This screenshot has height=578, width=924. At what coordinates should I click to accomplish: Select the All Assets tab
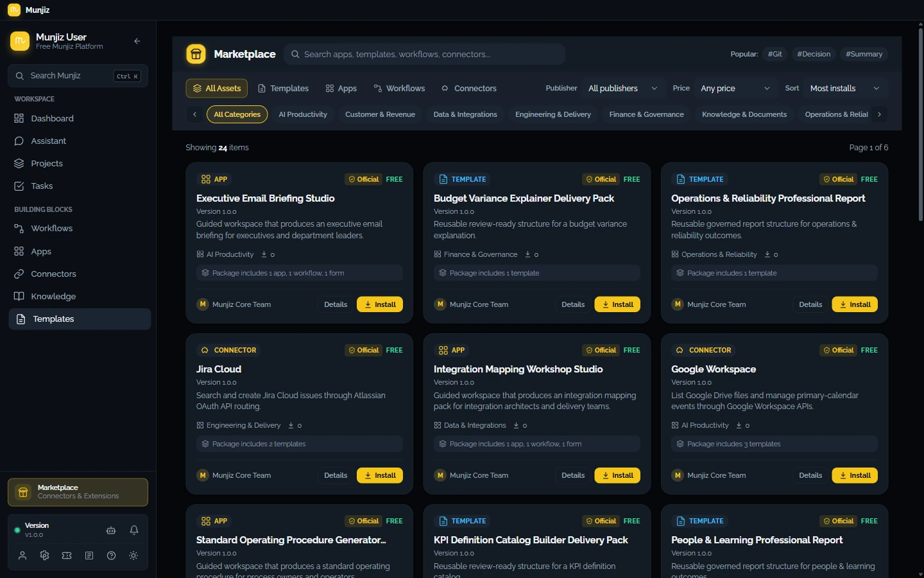pyautogui.click(x=216, y=89)
